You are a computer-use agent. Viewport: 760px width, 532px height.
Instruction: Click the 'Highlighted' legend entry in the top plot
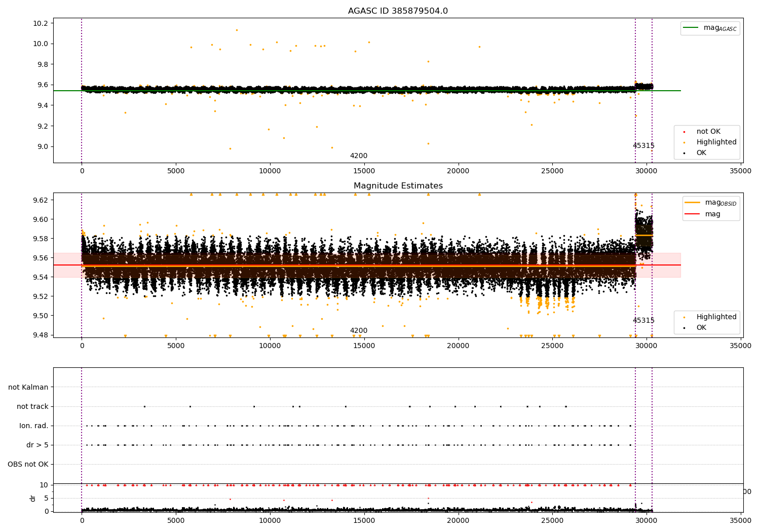pyautogui.click(x=710, y=142)
